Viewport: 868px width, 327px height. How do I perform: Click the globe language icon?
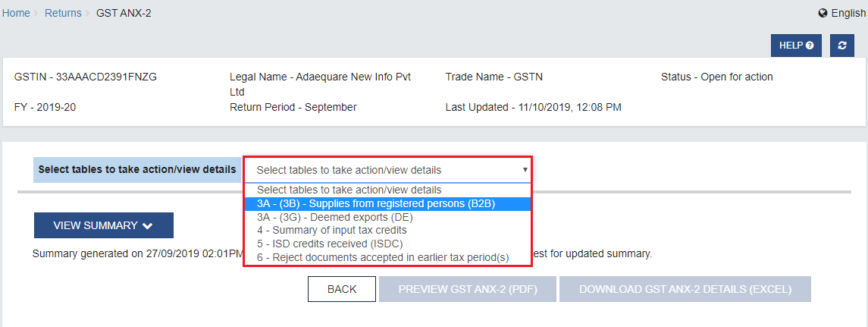tap(823, 13)
